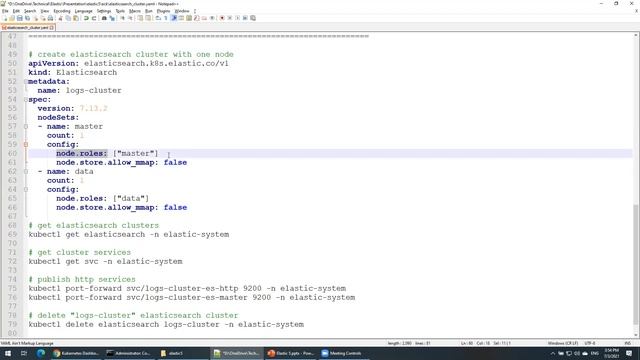Click the Stop Recording macro icon
The width and height of the screenshot is (640, 360).
230,18
